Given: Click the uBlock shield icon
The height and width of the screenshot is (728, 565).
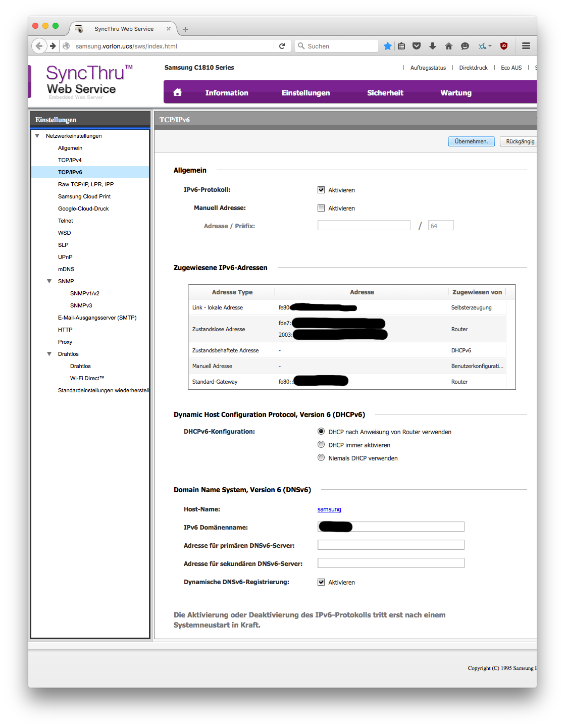Looking at the screenshot, I should 503,46.
